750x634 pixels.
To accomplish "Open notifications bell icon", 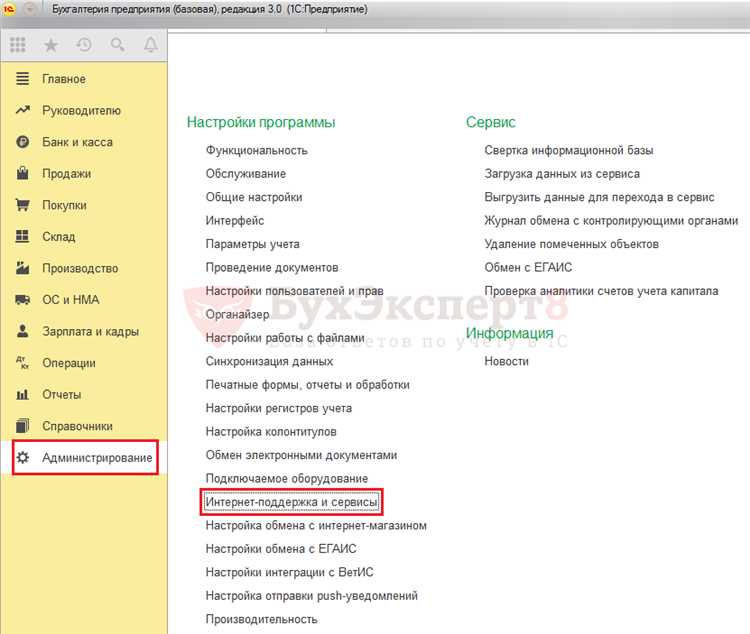I will (x=151, y=45).
